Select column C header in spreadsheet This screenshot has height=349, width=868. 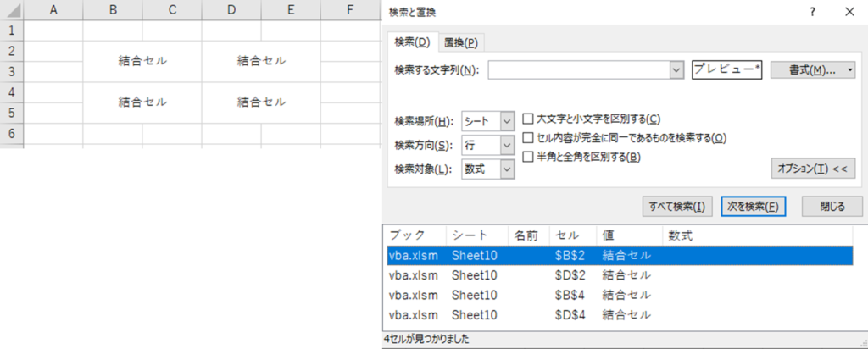(172, 10)
